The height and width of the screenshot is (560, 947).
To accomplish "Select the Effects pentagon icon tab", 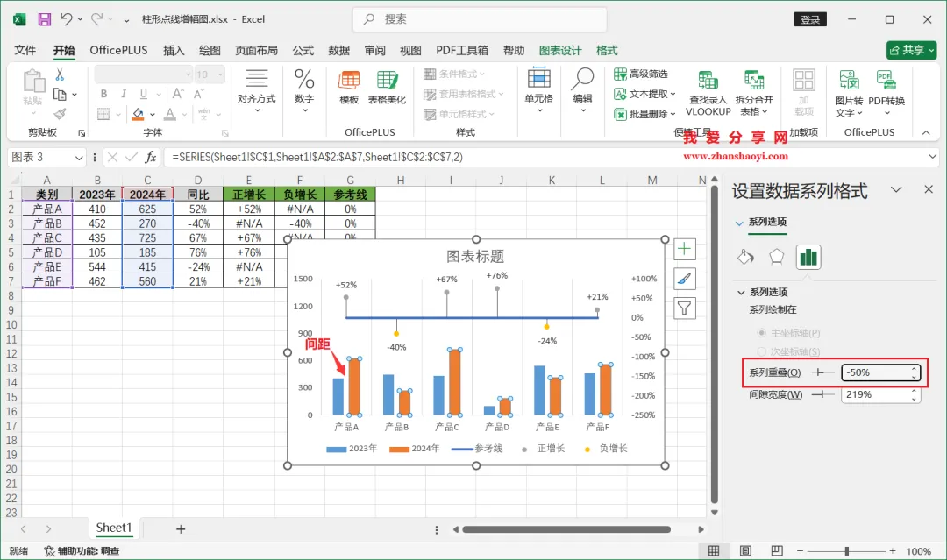I will click(x=777, y=257).
